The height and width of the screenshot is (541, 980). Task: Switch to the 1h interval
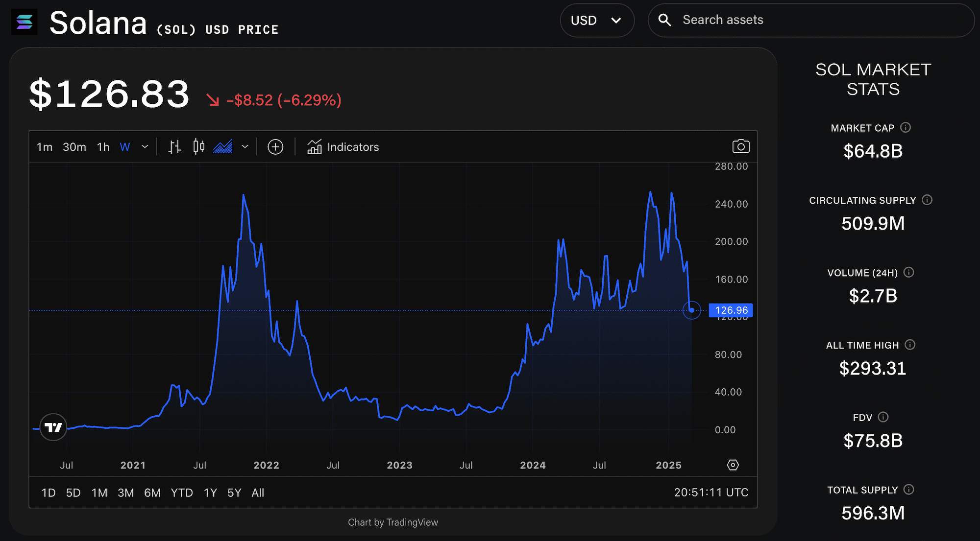103,146
